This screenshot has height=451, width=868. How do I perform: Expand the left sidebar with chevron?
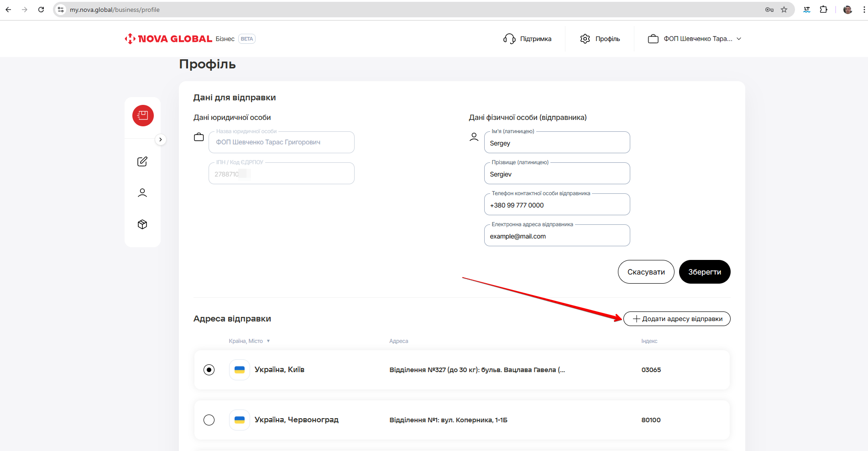161,140
